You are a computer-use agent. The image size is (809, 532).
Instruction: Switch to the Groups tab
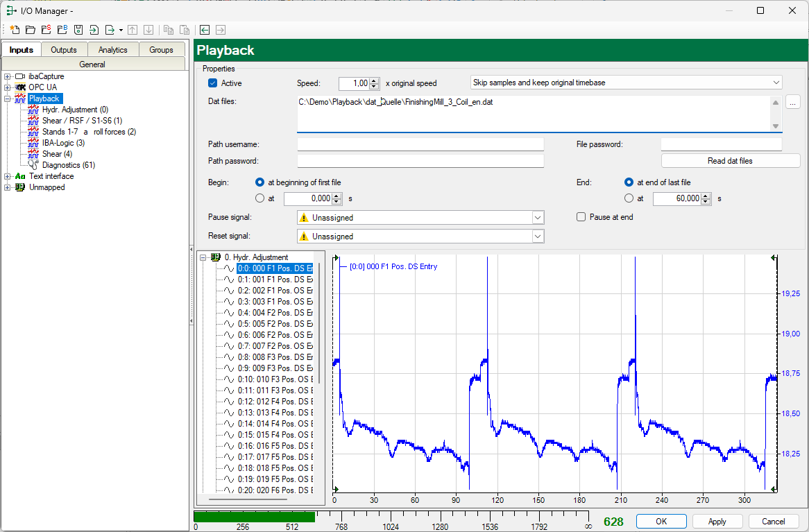[x=161, y=49]
